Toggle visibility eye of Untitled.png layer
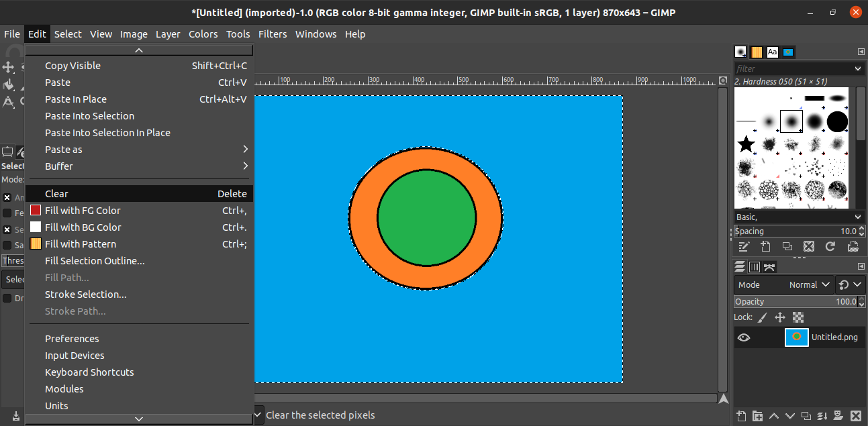The height and width of the screenshot is (426, 868). pyautogui.click(x=744, y=337)
